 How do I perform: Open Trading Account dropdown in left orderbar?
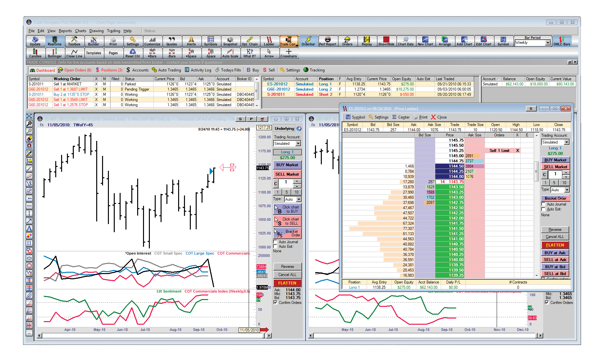coord(298,143)
